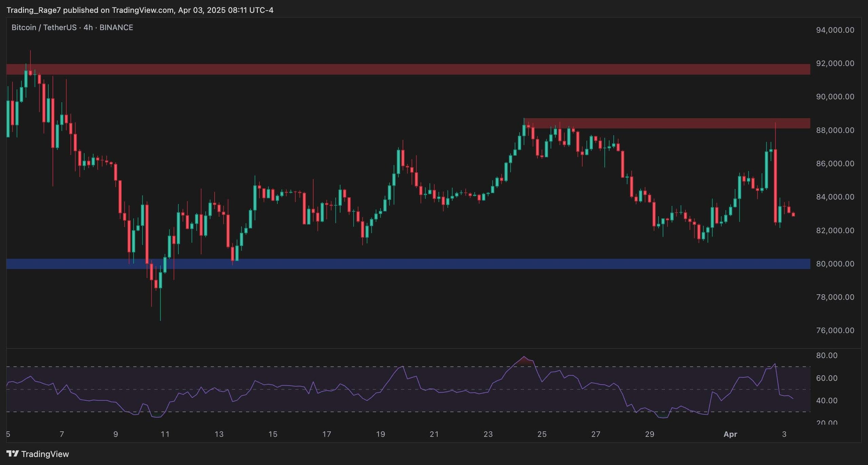Click the Apr label on the time axis
Viewport: 868px width, 465px height.
tap(730, 434)
